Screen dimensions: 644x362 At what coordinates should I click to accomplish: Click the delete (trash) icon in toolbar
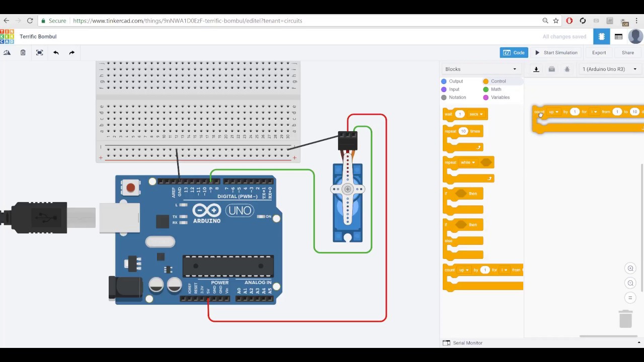pyautogui.click(x=23, y=52)
